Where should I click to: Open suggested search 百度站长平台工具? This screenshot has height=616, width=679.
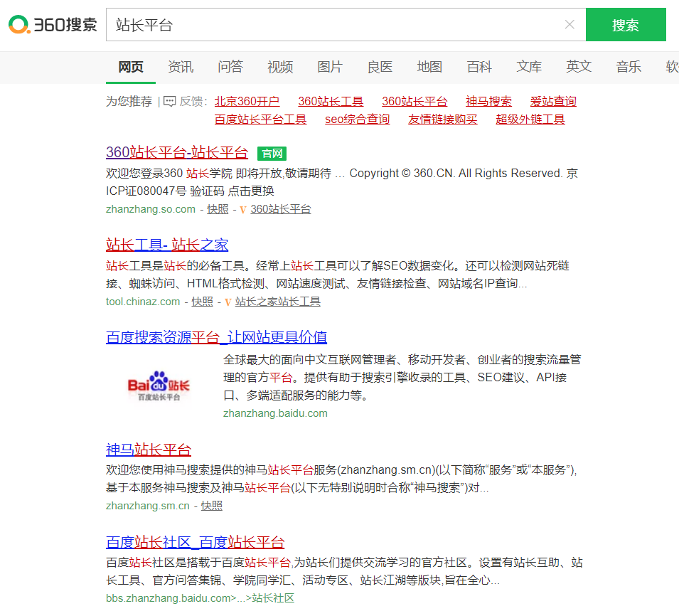point(260,119)
